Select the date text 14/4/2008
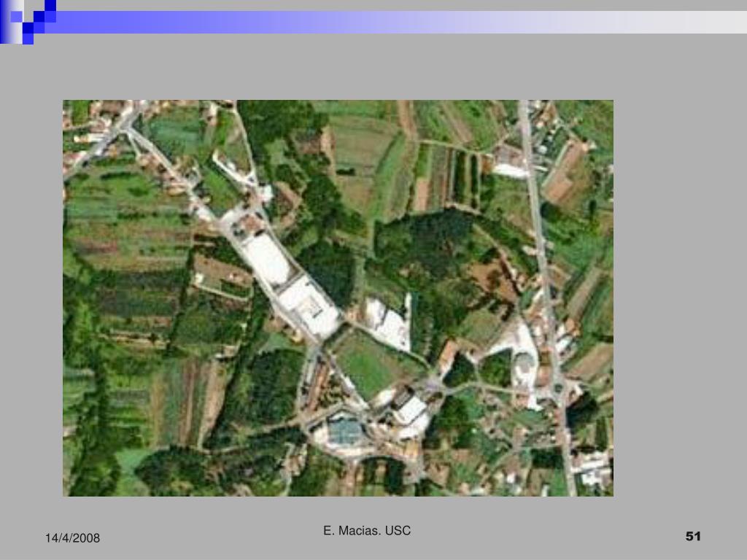 72,538
